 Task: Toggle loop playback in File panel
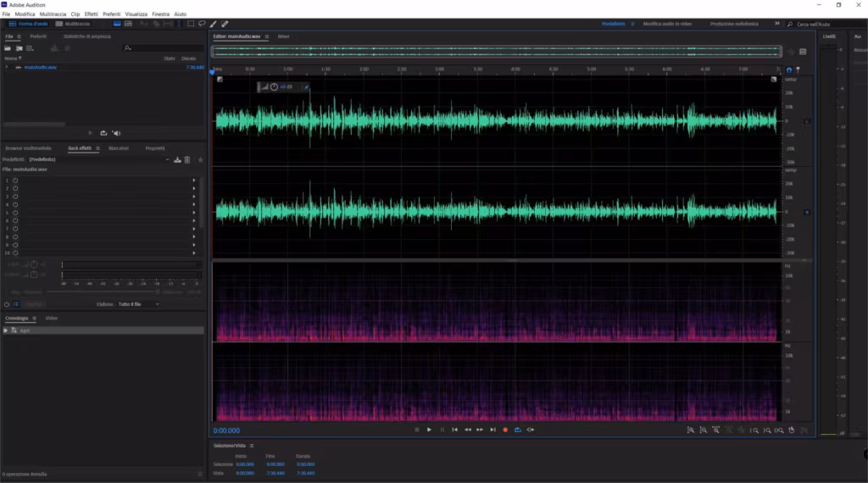click(x=103, y=133)
